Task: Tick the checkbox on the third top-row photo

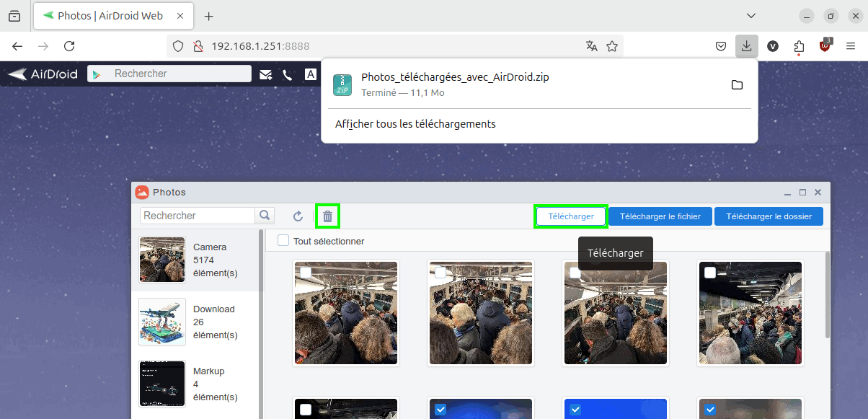Action: 575,273
